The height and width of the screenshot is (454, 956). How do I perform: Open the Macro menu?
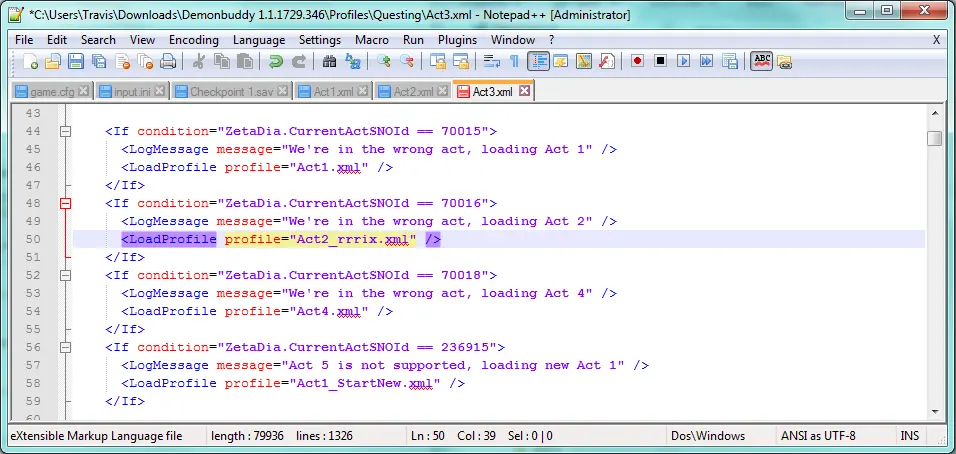click(372, 40)
